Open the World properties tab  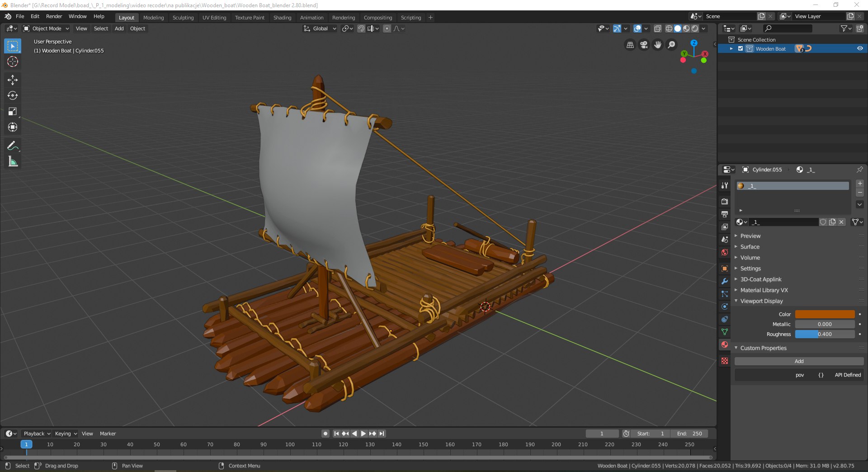click(x=725, y=252)
